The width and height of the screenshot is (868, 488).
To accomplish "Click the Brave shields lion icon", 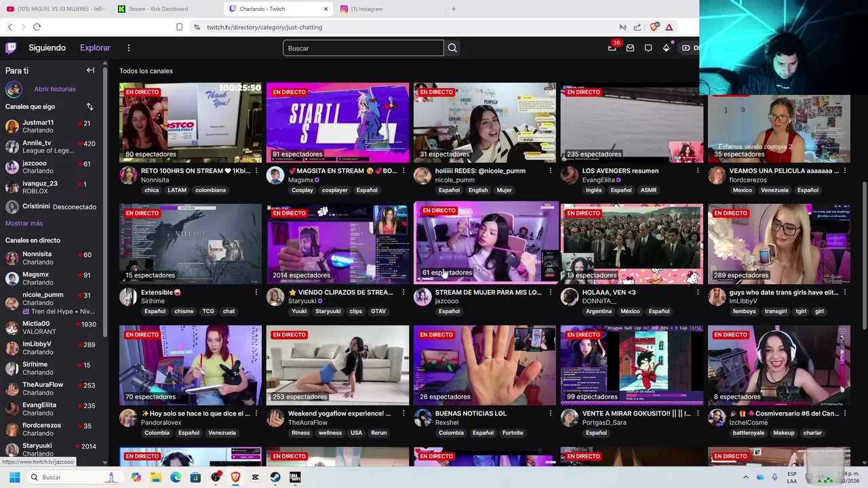I will (654, 27).
